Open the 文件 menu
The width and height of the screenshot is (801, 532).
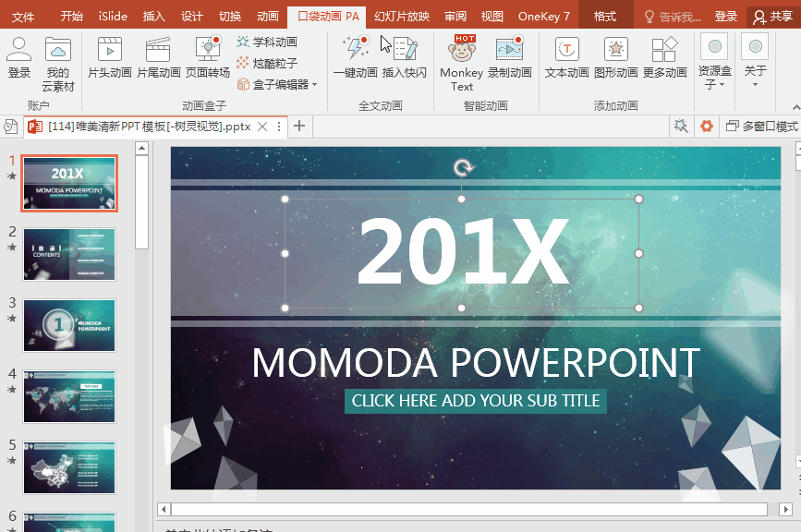(x=23, y=17)
